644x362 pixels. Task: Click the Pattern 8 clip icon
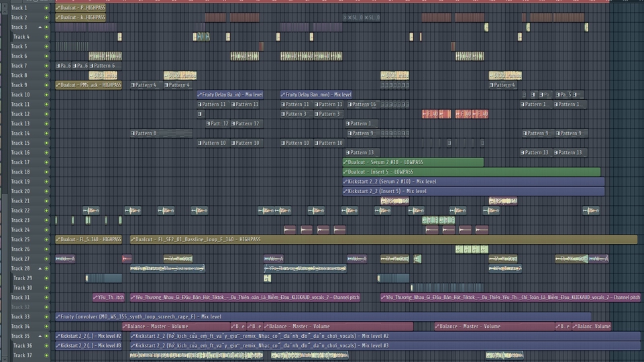tap(133, 133)
